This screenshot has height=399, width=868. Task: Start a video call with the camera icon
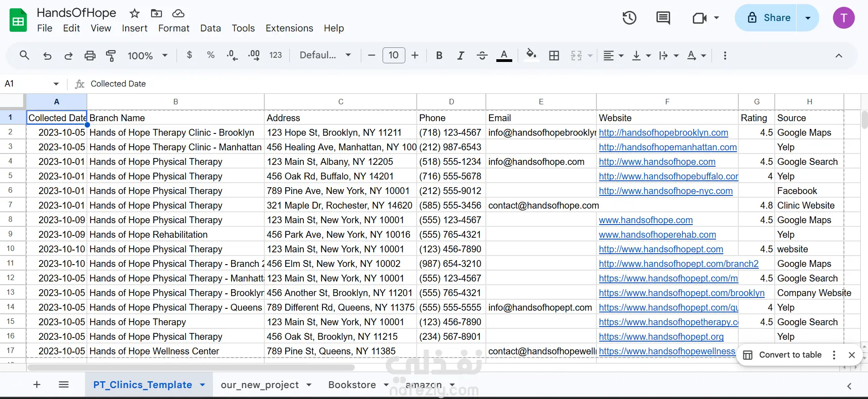click(x=700, y=18)
